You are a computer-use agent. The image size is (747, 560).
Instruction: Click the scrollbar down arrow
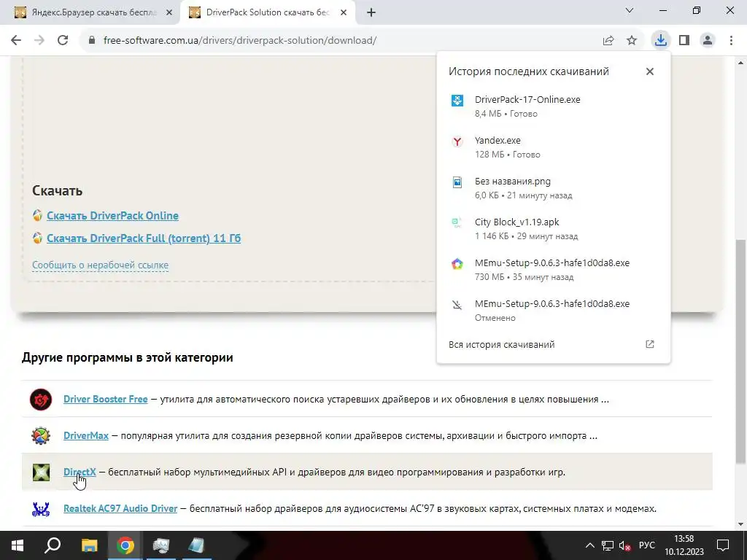coord(740,524)
